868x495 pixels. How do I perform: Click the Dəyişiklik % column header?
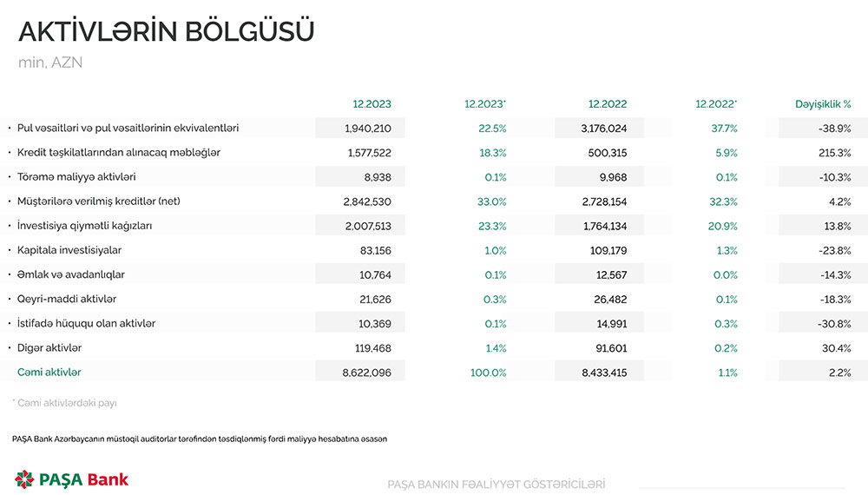(x=822, y=104)
